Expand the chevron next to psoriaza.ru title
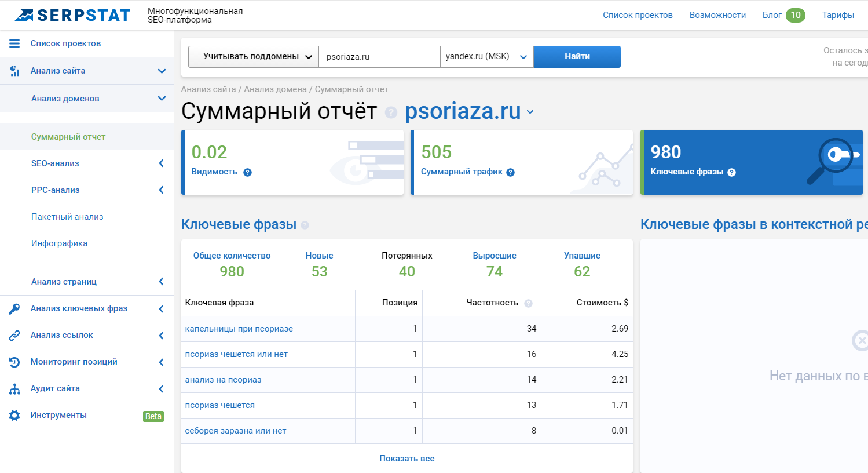The width and height of the screenshot is (868, 473). 530,113
